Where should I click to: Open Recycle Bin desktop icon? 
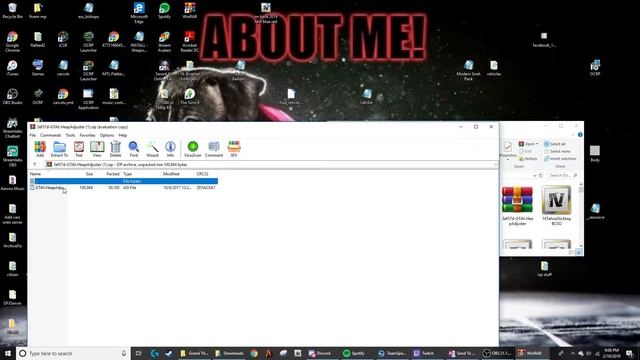tap(12, 11)
